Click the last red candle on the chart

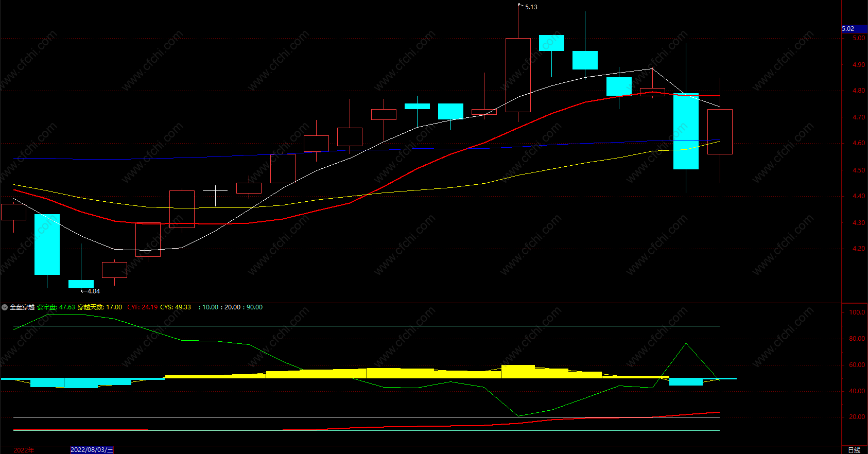(x=720, y=131)
